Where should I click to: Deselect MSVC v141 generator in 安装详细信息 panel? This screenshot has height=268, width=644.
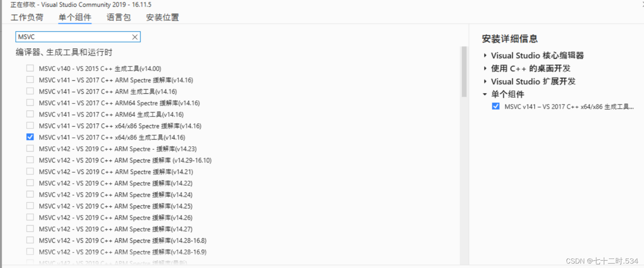click(495, 106)
